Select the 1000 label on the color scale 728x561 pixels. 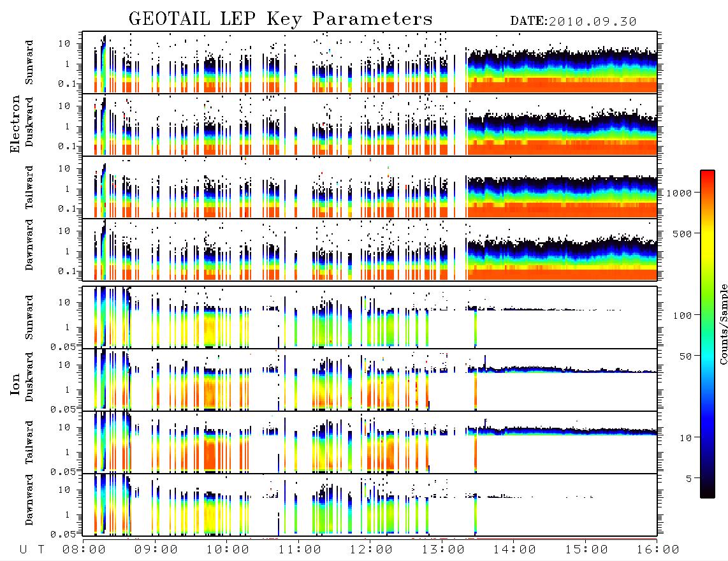tap(679, 193)
